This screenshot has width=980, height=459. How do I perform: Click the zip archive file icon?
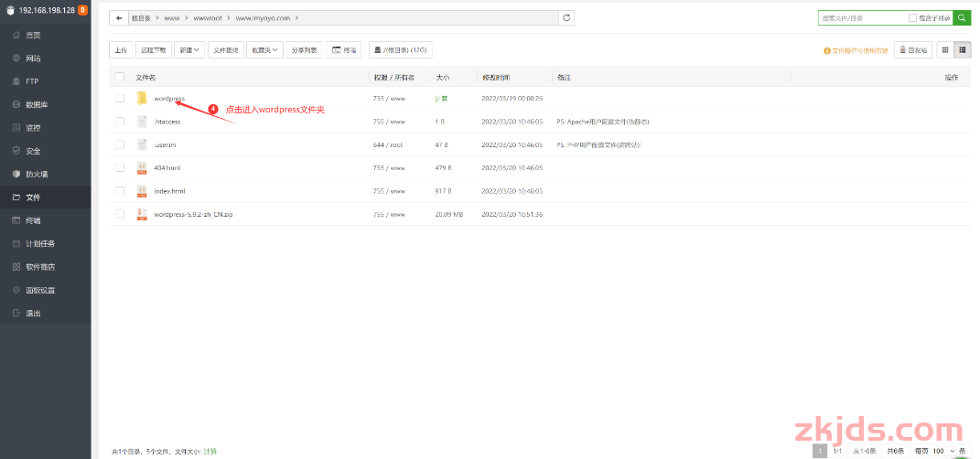coord(143,214)
